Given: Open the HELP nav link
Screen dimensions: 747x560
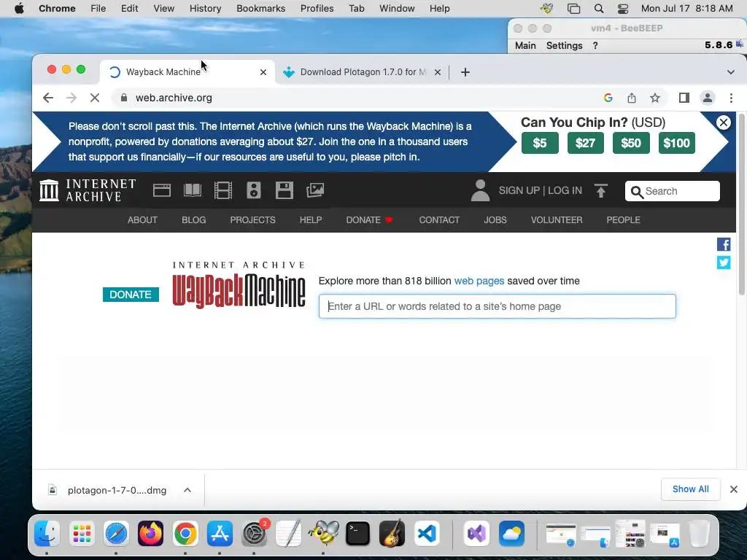Looking at the screenshot, I should (x=311, y=220).
